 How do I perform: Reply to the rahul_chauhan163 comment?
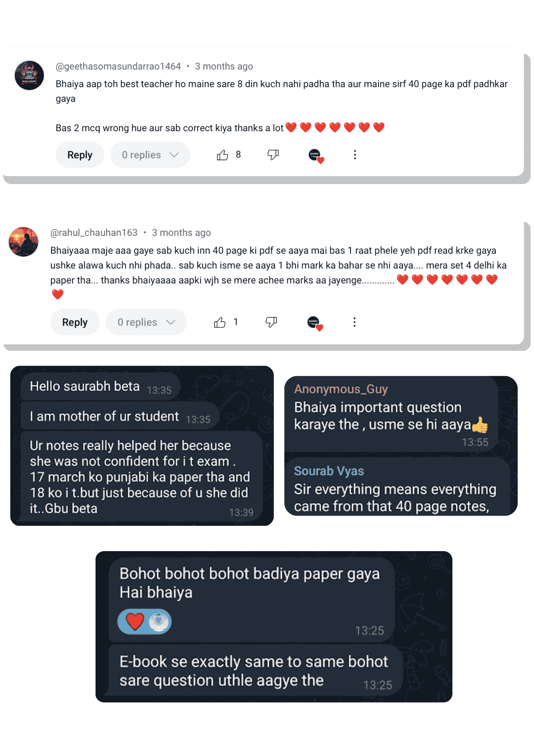click(x=75, y=322)
